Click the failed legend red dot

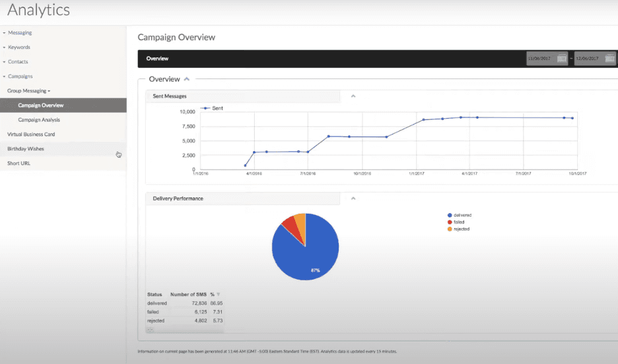(x=450, y=222)
